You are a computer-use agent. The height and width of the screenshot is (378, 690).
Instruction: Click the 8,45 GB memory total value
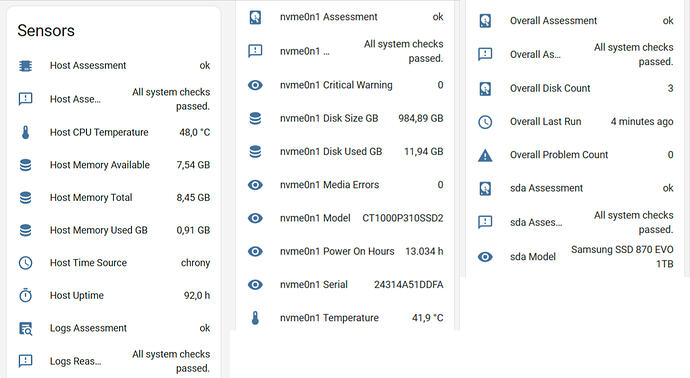click(x=193, y=198)
